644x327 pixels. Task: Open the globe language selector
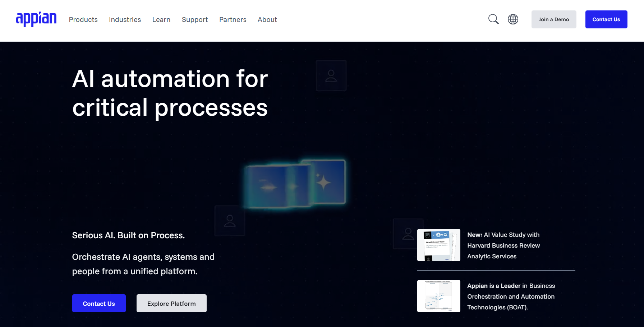pos(513,19)
